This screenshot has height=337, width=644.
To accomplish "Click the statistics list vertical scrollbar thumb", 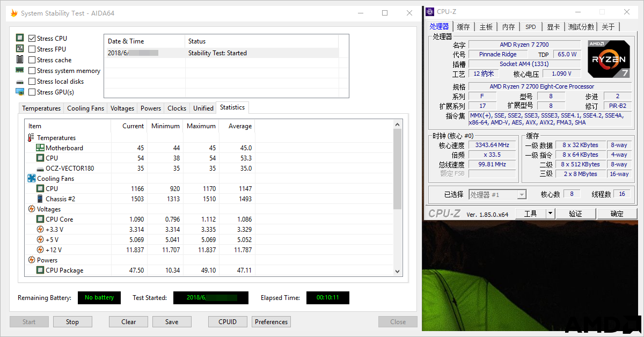I will point(398,169).
